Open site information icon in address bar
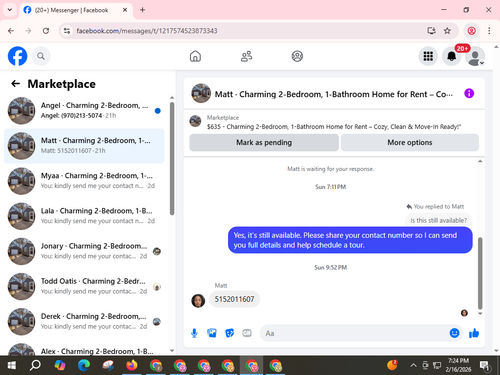Viewport: 500px width, 375px height. click(x=67, y=31)
